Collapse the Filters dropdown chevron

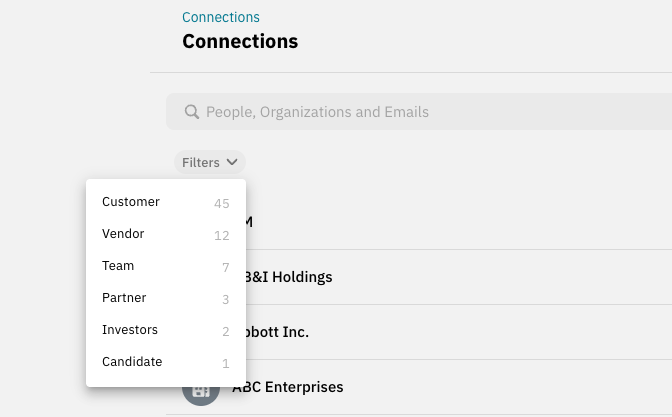tap(232, 162)
